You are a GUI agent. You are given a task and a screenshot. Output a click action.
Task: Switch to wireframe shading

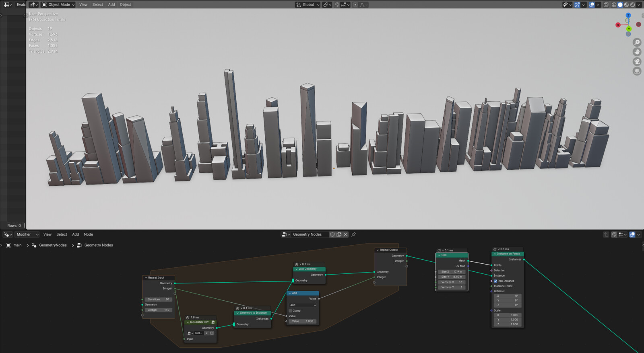click(x=614, y=4)
